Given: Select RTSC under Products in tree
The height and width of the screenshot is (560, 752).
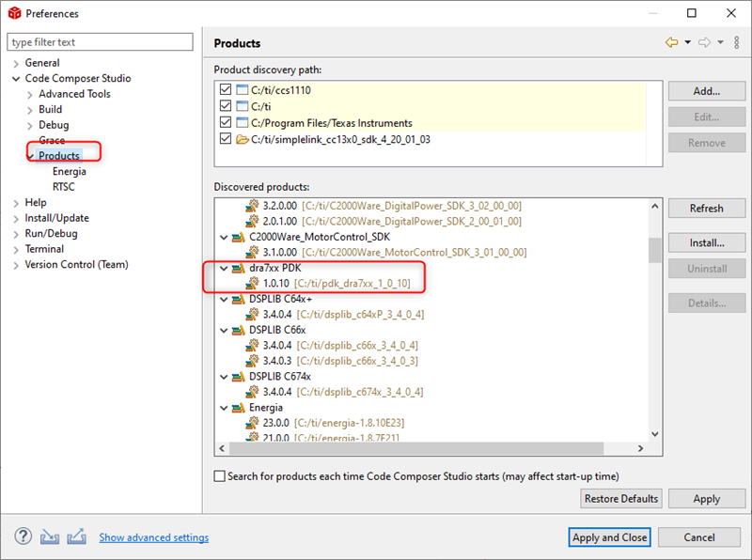Looking at the screenshot, I should tap(64, 186).
